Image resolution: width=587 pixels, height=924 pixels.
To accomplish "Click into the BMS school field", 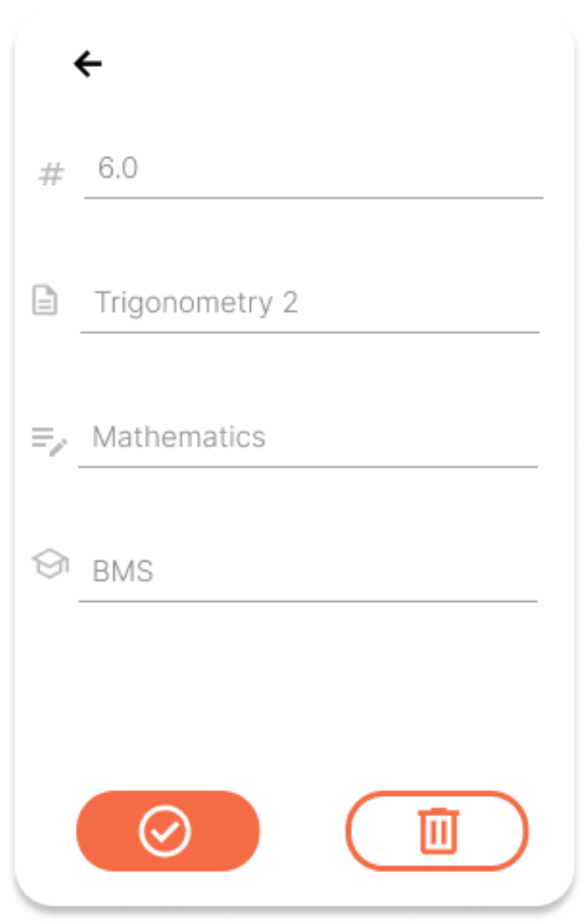I will point(308,572).
